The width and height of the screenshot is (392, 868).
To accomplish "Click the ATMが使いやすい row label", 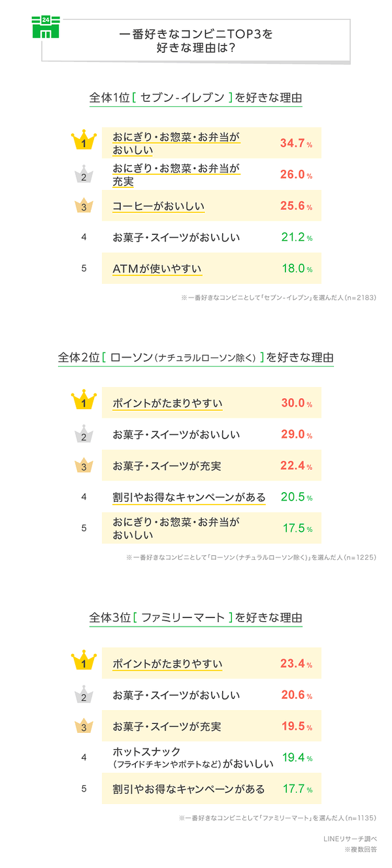I will (x=157, y=268).
